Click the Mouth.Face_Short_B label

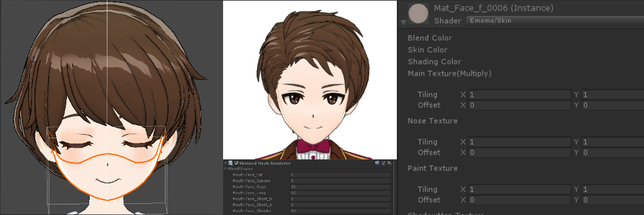pos(252,199)
